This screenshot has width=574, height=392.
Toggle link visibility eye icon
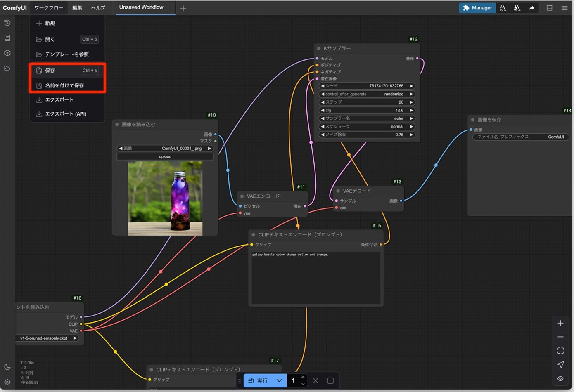[x=560, y=378]
